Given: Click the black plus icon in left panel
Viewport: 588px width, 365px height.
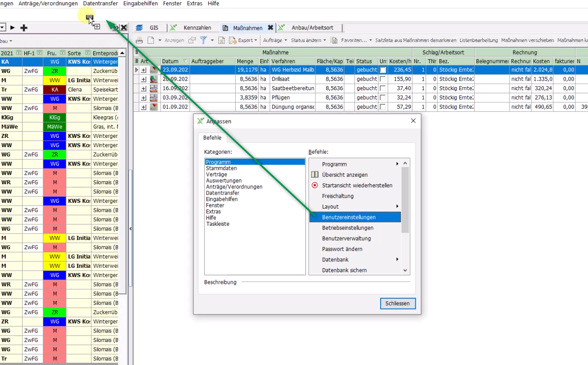Looking at the screenshot, I should point(24,28).
